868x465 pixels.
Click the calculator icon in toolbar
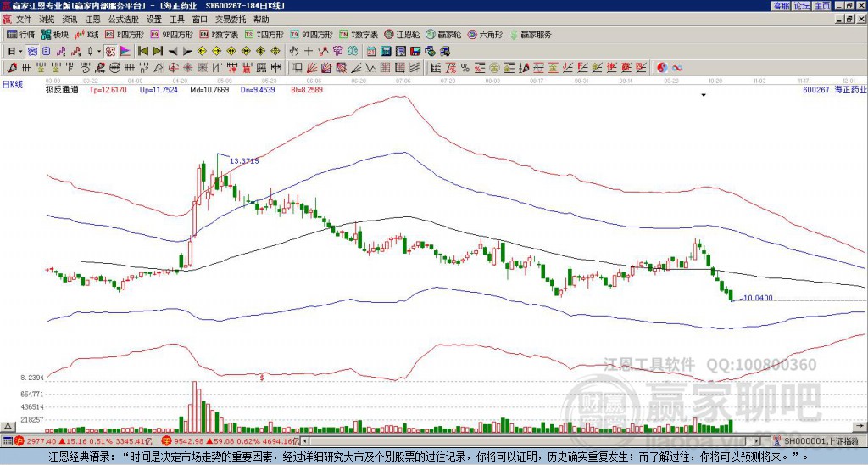click(x=386, y=52)
